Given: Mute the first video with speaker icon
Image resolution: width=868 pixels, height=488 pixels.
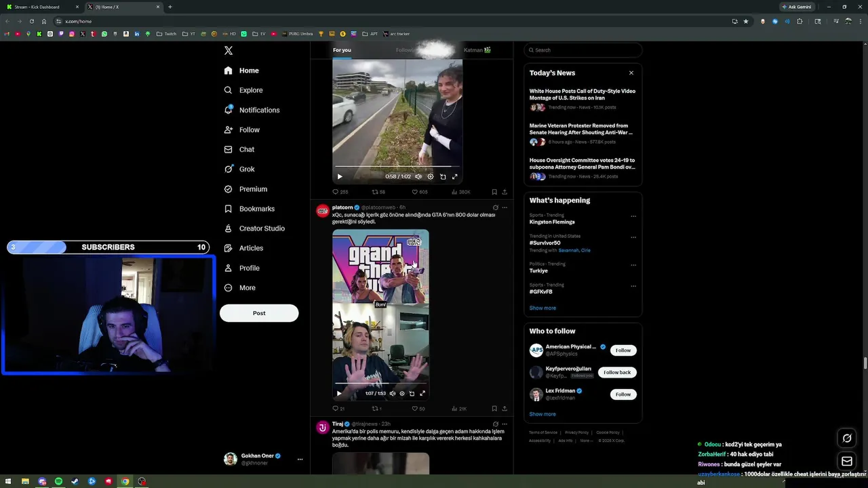Looking at the screenshot, I should [x=418, y=176].
